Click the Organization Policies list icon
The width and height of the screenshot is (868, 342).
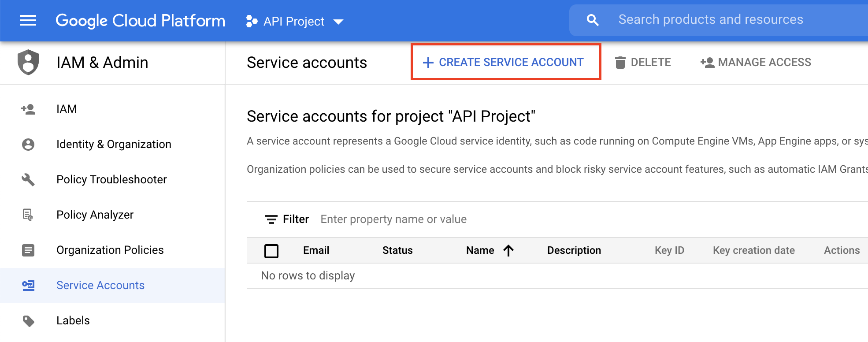click(x=28, y=250)
